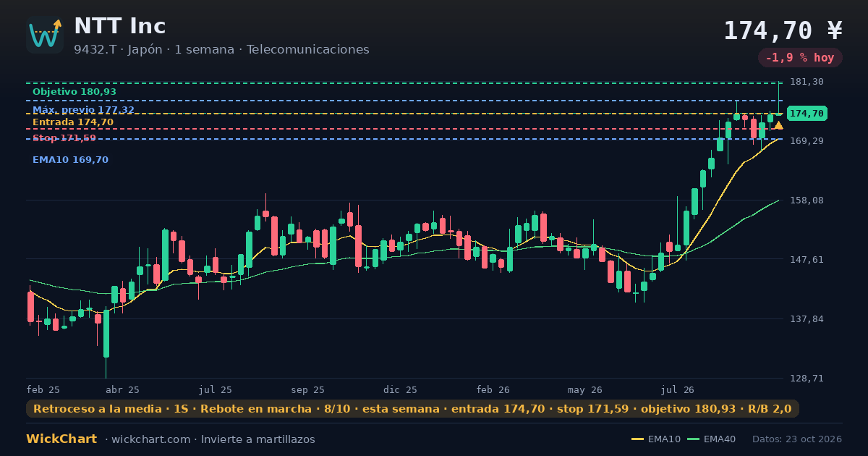The width and height of the screenshot is (868, 456).
Task: Click the Stop 171,59 label
Action: 64,138
